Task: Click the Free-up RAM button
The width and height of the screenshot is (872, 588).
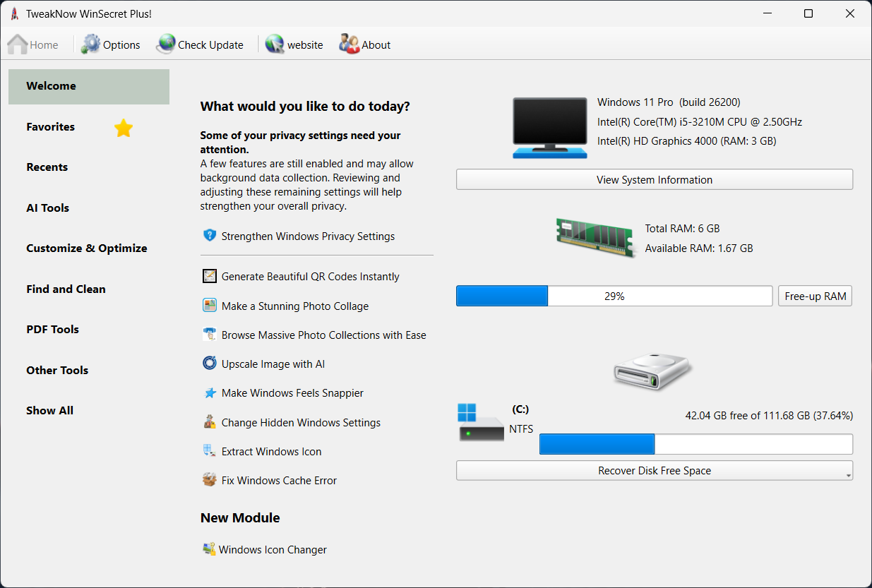Action: pyautogui.click(x=816, y=296)
